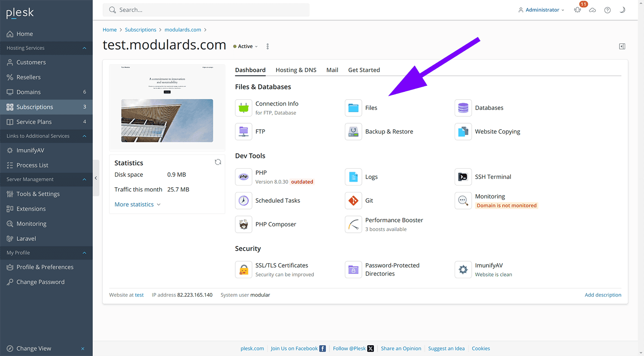Open Performance Booster gauge icon
644x356 pixels.
[x=353, y=224]
